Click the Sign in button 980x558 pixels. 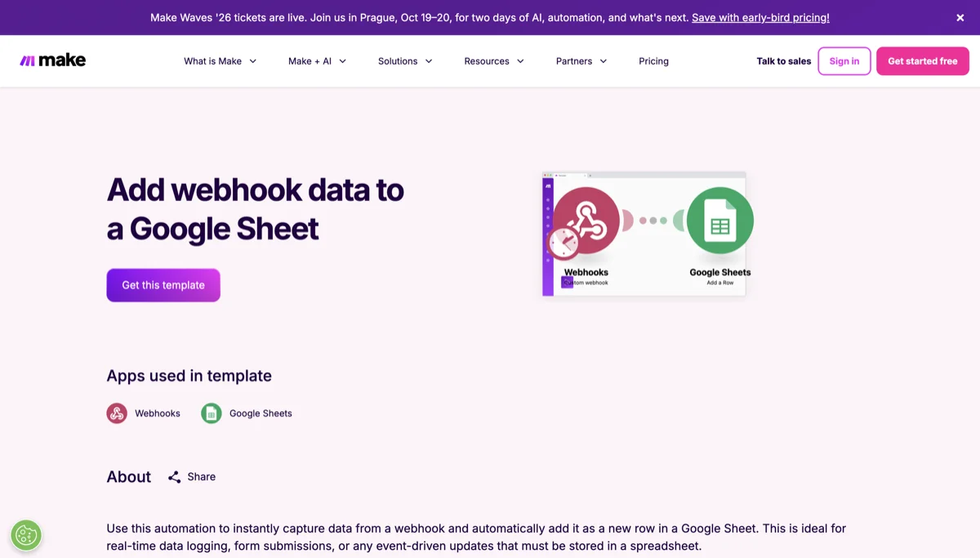click(844, 61)
